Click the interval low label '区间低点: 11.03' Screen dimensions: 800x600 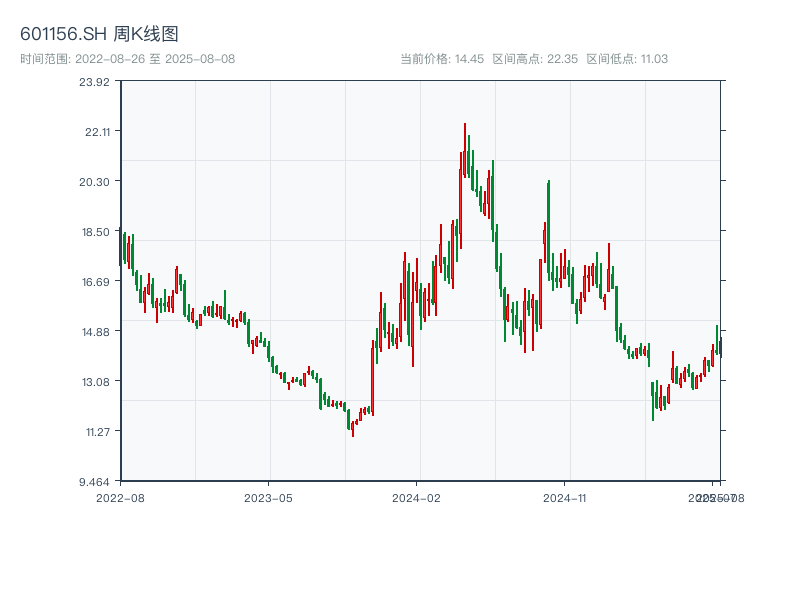[627, 59]
